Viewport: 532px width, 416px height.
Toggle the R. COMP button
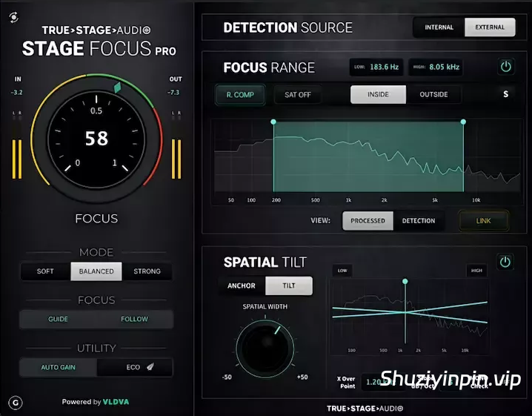(240, 95)
